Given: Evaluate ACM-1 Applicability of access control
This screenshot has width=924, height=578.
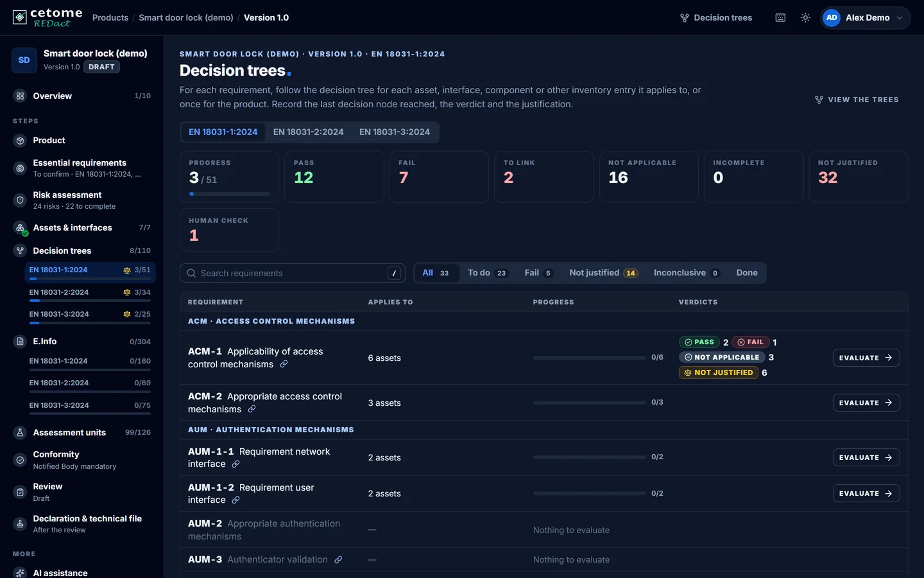Looking at the screenshot, I should (x=866, y=358).
